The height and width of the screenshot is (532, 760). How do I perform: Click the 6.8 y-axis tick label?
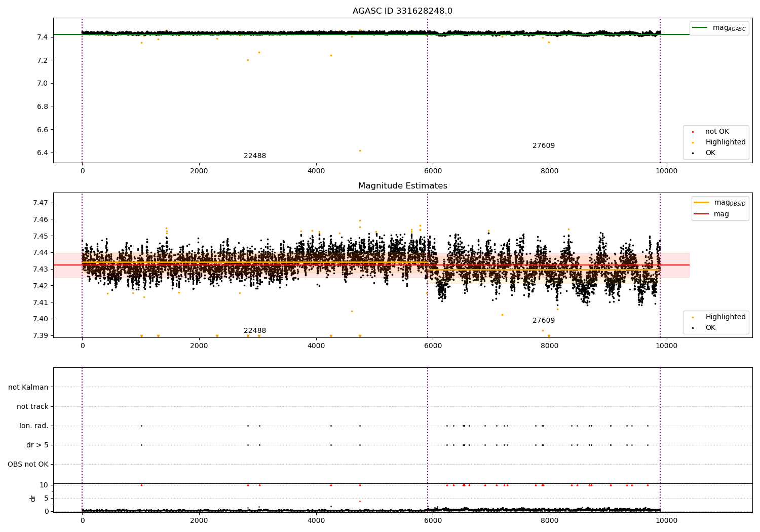pyautogui.click(x=42, y=107)
